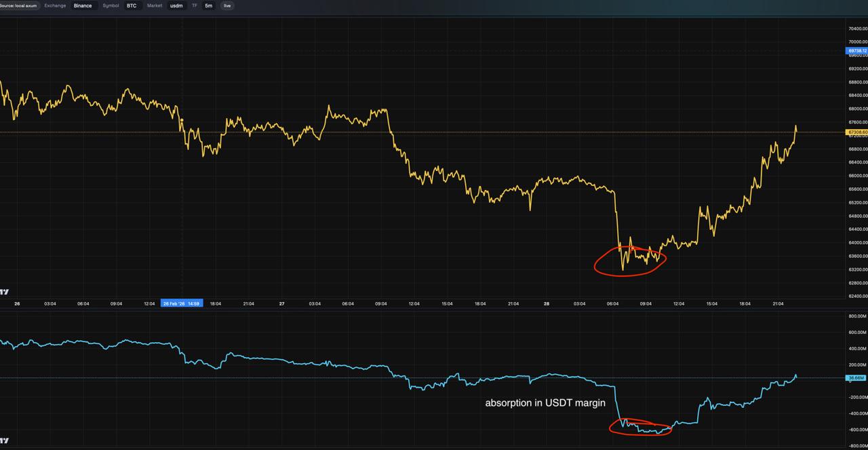This screenshot has width=868, height=450.
Task: Click the yellow BTC price line's latest peak
Action: click(x=795, y=126)
